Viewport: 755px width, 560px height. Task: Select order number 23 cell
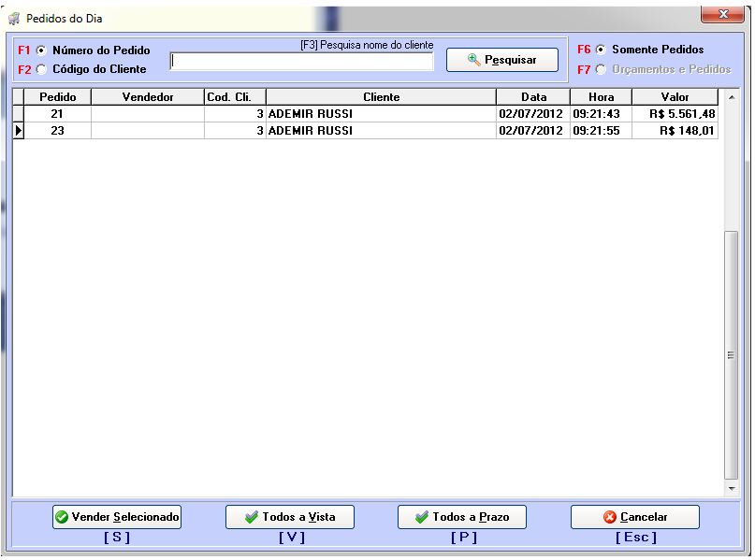58,131
